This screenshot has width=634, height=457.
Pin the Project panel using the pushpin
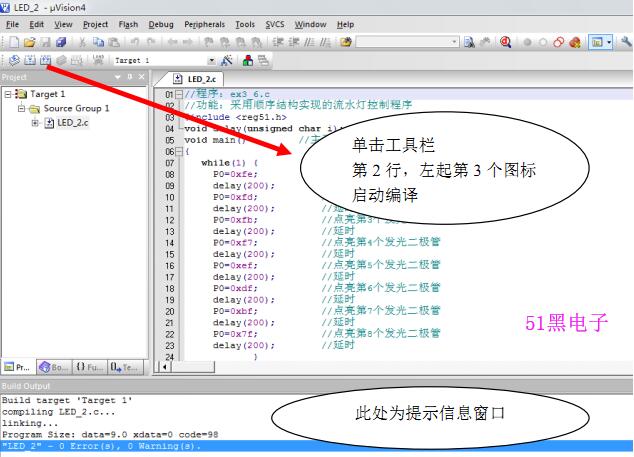[130, 76]
